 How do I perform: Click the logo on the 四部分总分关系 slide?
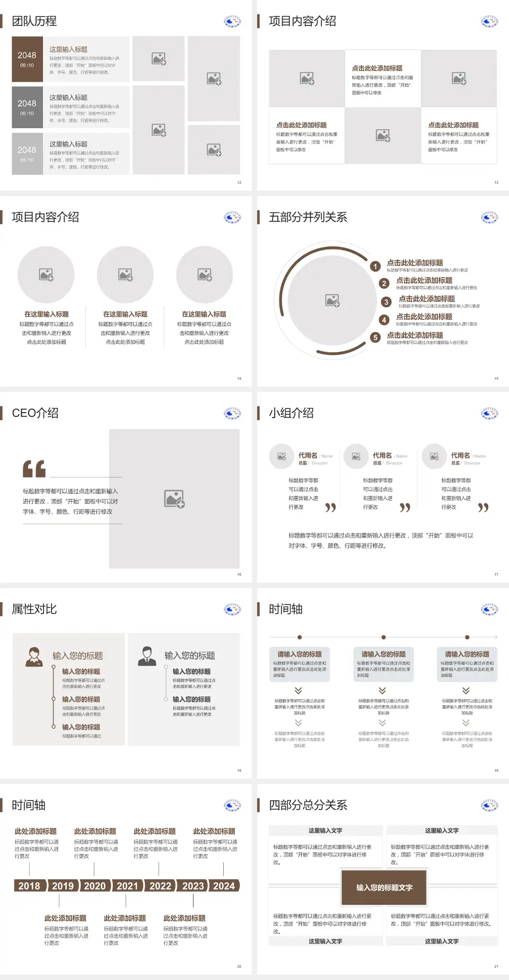point(489,806)
